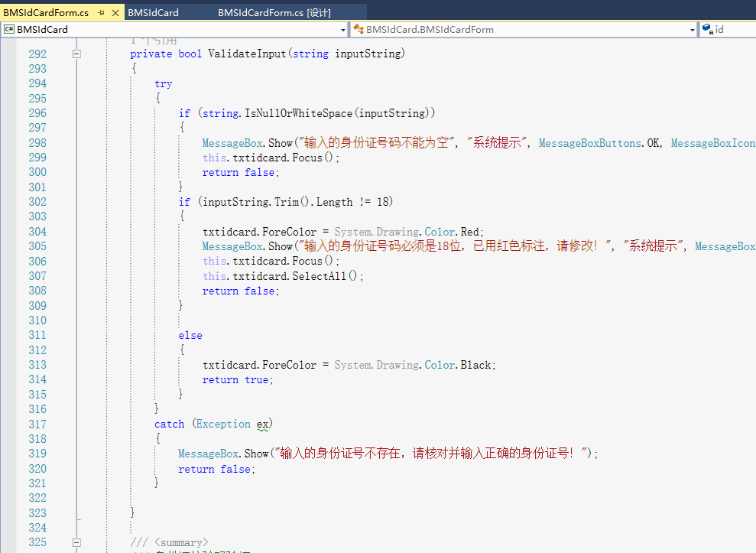The height and width of the screenshot is (553, 756).
Task: Click line number 323 in the gutter
Action: point(37,513)
